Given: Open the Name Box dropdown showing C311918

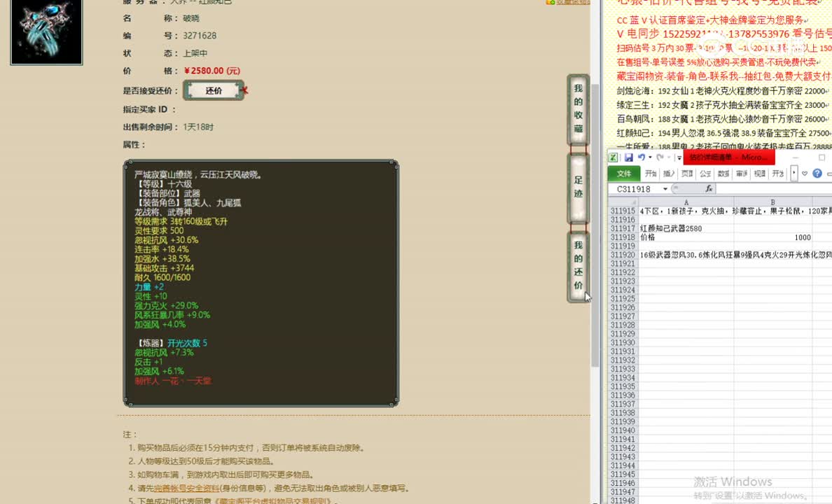Looking at the screenshot, I should click(665, 188).
